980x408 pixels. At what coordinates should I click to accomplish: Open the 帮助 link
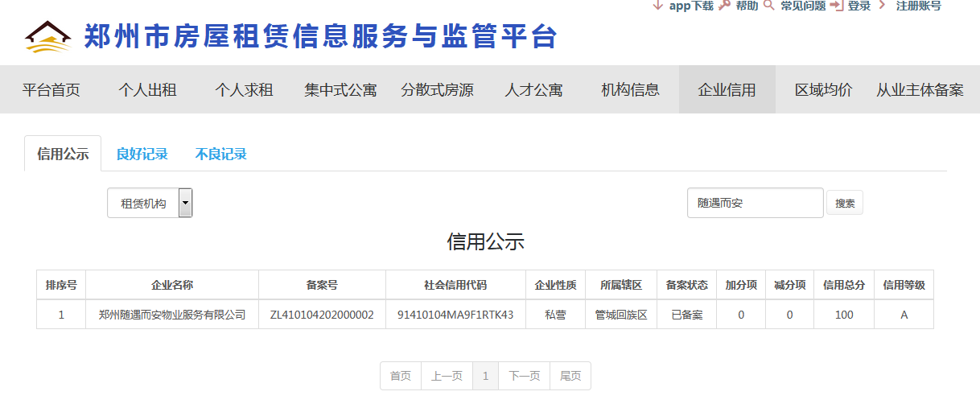(747, 6)
